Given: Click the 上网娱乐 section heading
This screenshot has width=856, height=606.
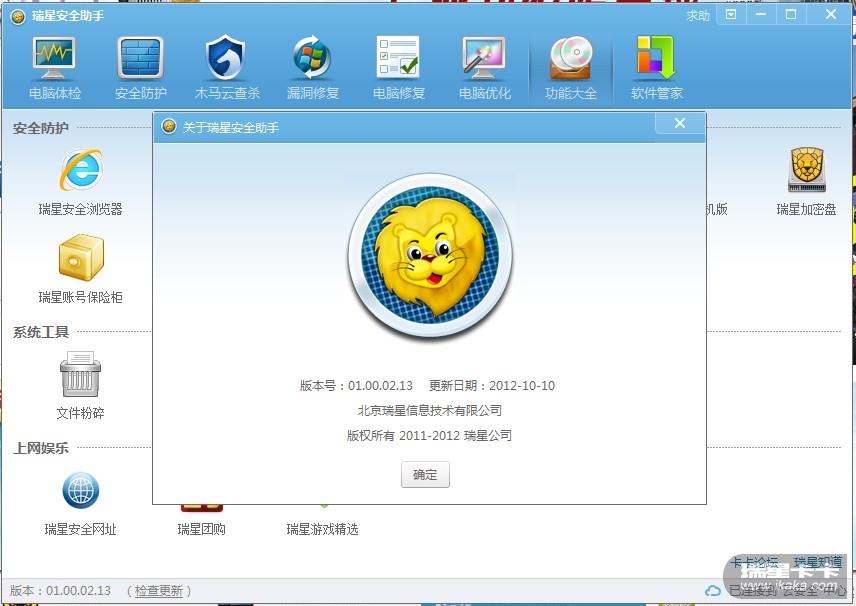Looking at the screenshot, I should tap(41, 448).
